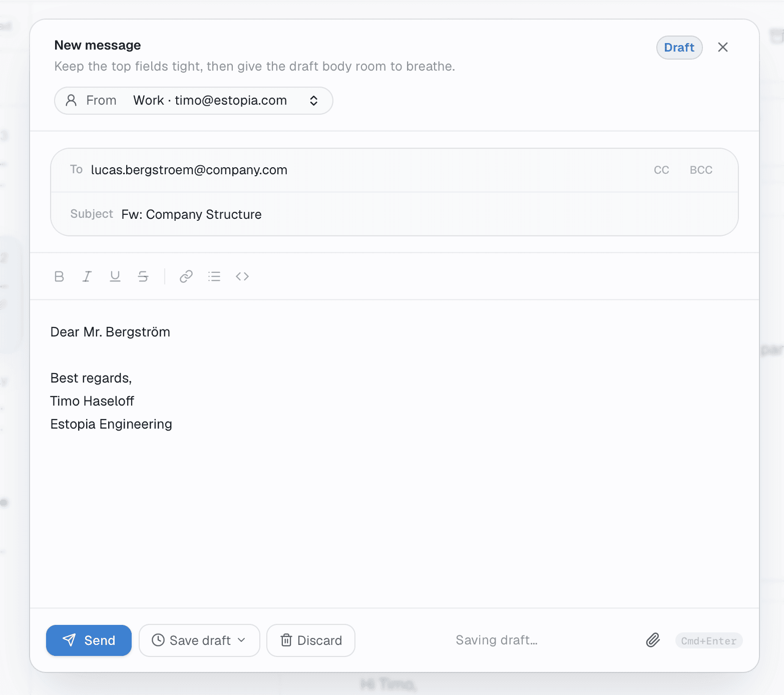Viewport: 784px width, 695px height.
Task: Click the "Timo Haseloff" signature line
Action: pyautogui.click(x=92, y=401)
